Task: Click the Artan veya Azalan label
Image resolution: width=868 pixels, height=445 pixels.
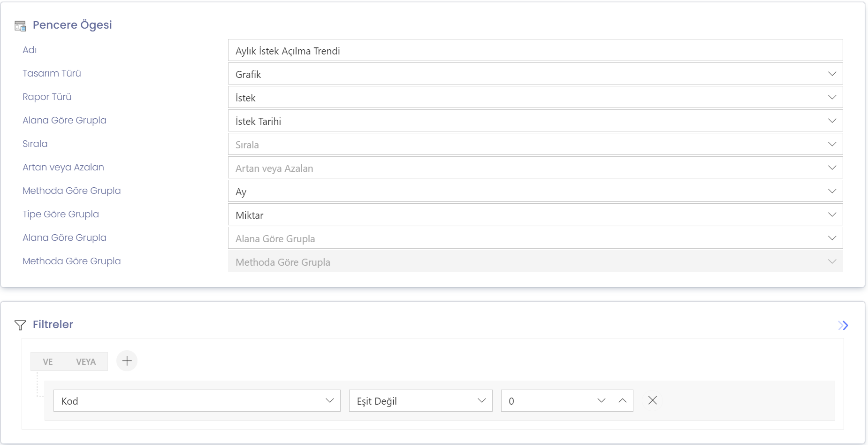Action: tap(63, 167)
